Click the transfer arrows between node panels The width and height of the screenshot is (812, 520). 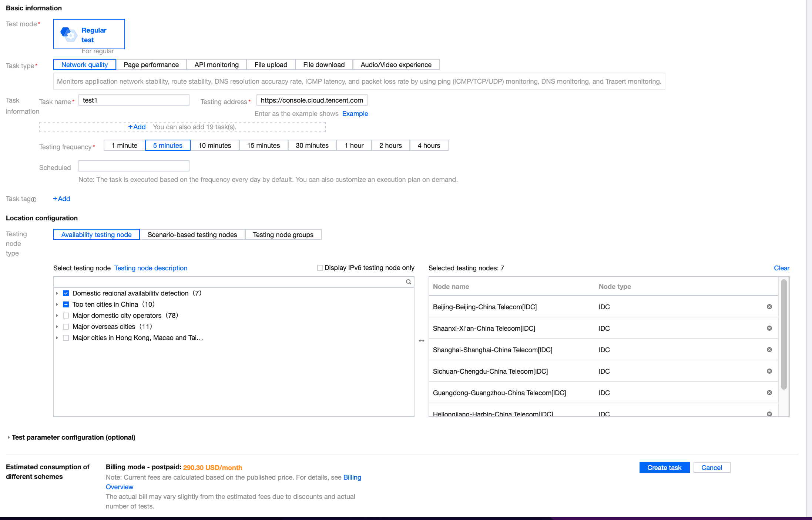tap(421, 341)
